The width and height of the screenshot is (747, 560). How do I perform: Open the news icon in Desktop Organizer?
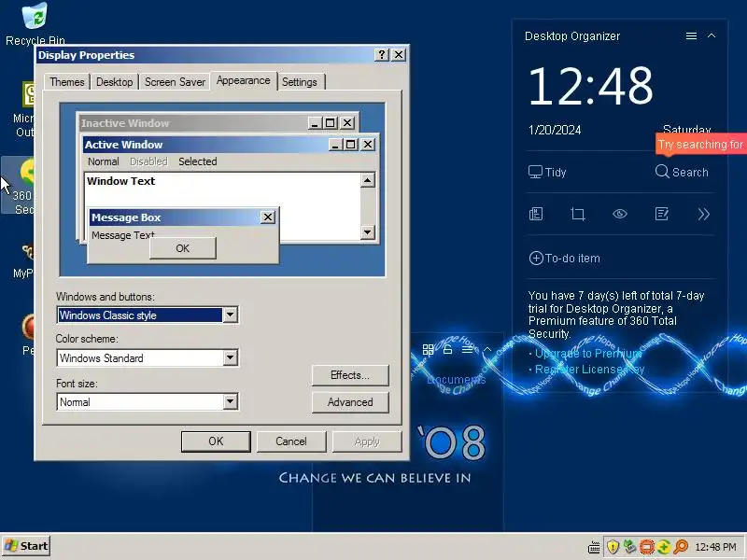pos(536,214)
